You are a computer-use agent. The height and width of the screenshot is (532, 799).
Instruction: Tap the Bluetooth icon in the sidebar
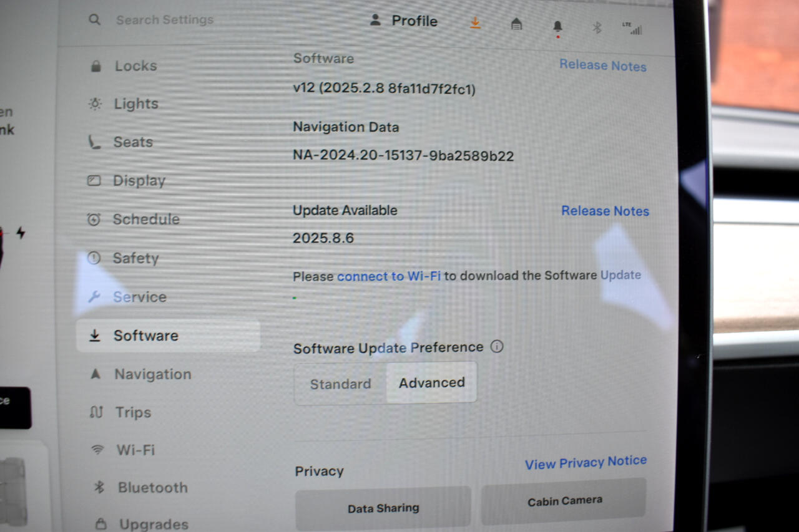click(x=99, y=488)
